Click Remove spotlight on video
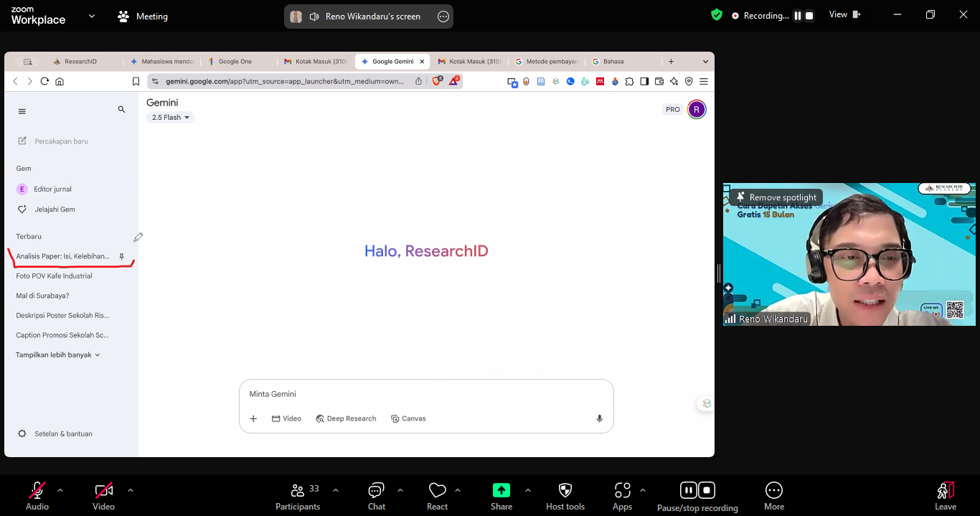This screenshot has width=980, height=516. (x=776, y=197)
